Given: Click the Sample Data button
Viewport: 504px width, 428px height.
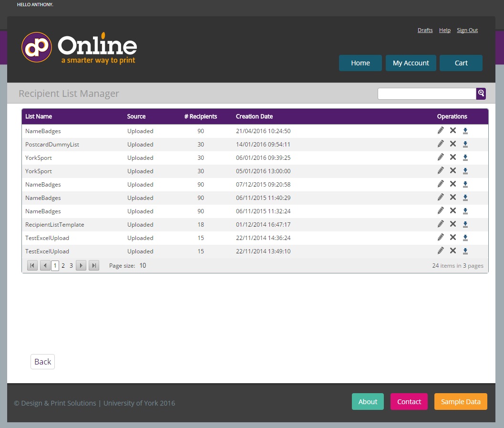Looking at the screenshot, I should click(x=461, y=402).
